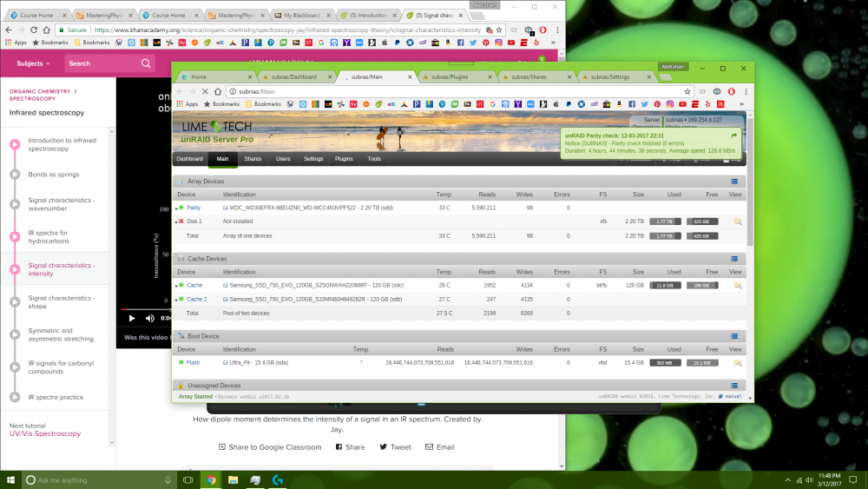Click Cortana Ask me anything box
This screenshot has height=489, width=868.
pyautogui.click(x=99, y=479)
